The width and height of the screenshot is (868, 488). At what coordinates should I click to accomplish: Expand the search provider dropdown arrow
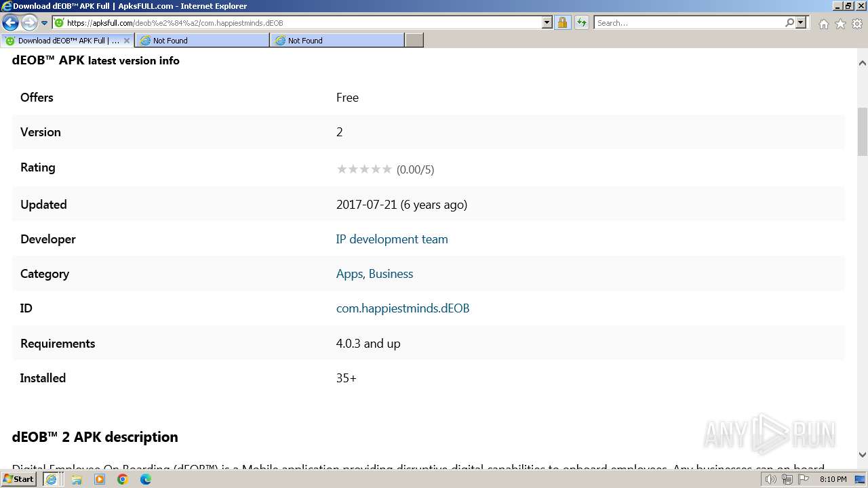(x=801, y=23)
